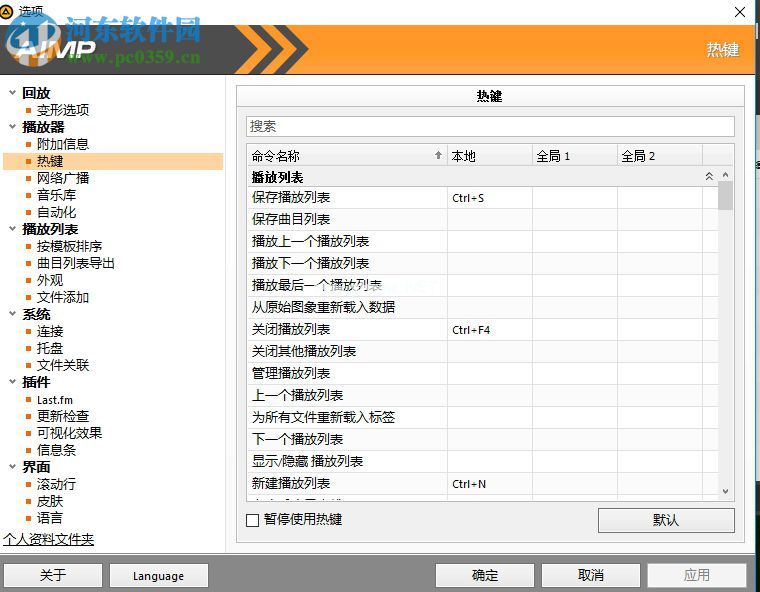The image size is (760, 592).
Task: Focus the 搜索 hotkey search field
Action: tap(490, 127)
